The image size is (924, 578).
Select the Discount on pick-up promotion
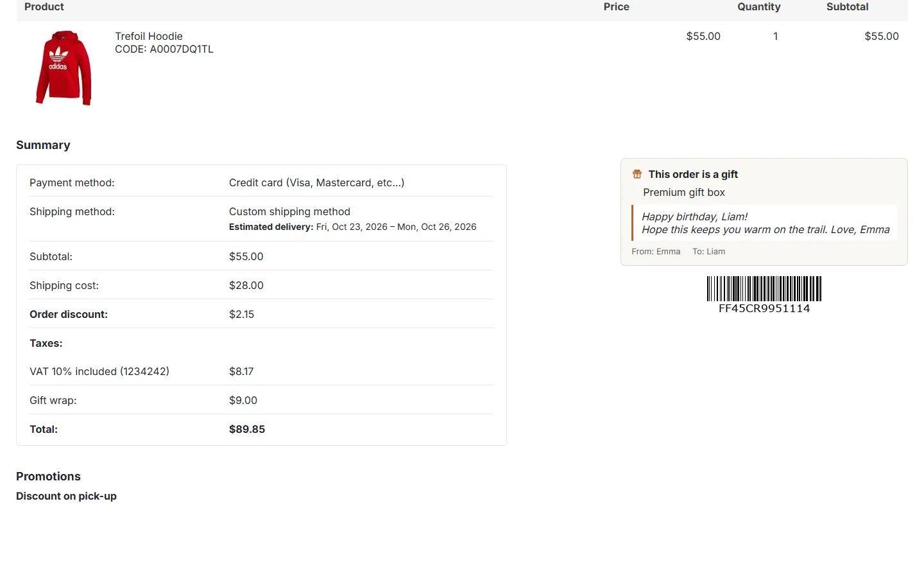click(66, 496)
